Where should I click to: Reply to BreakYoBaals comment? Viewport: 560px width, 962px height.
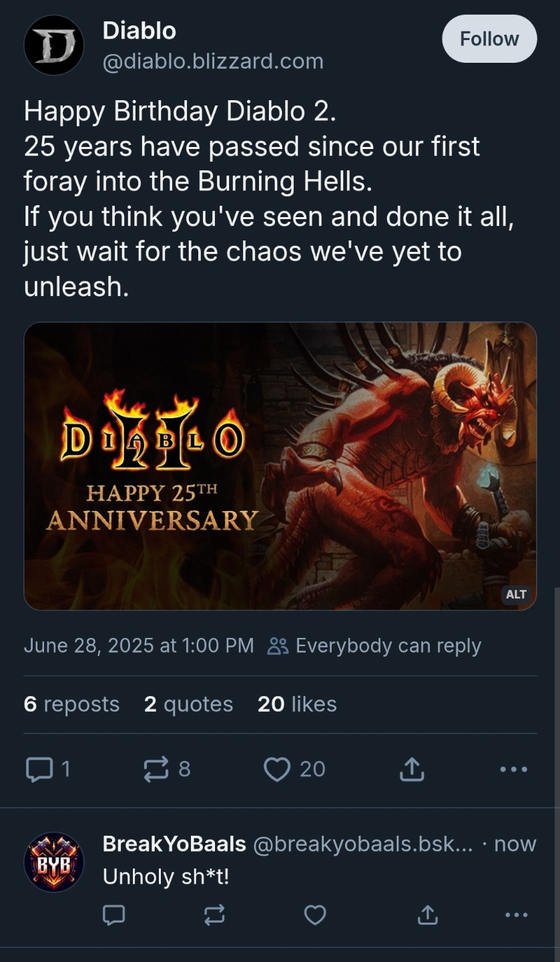113,915
